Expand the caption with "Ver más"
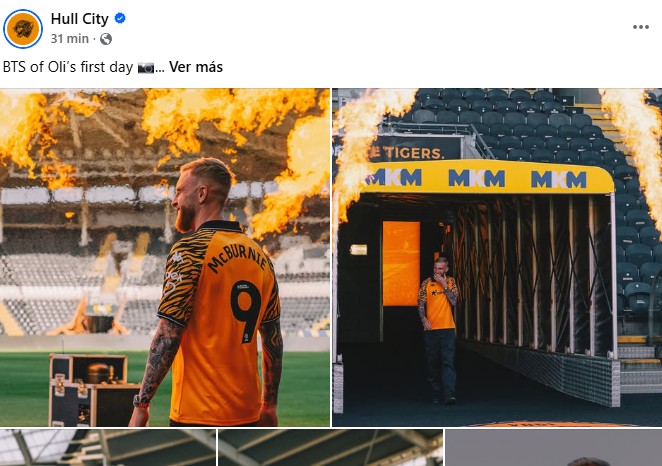 coord(196,67)
